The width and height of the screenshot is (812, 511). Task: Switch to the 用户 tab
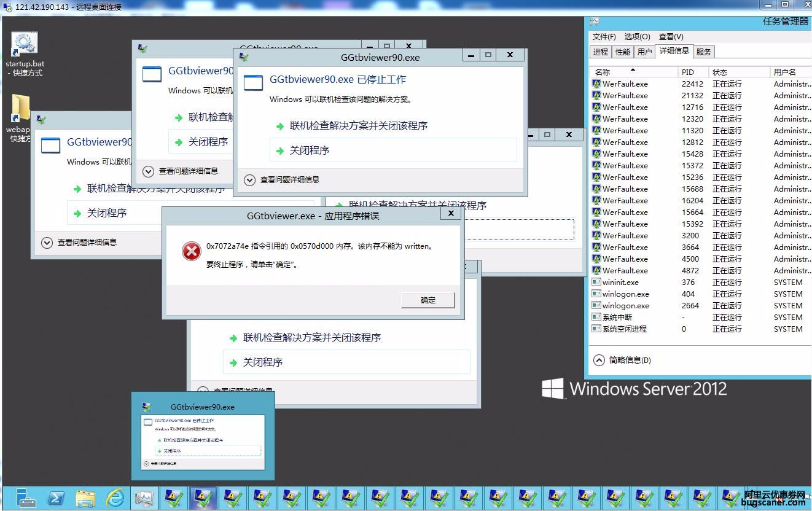point(644,52)
